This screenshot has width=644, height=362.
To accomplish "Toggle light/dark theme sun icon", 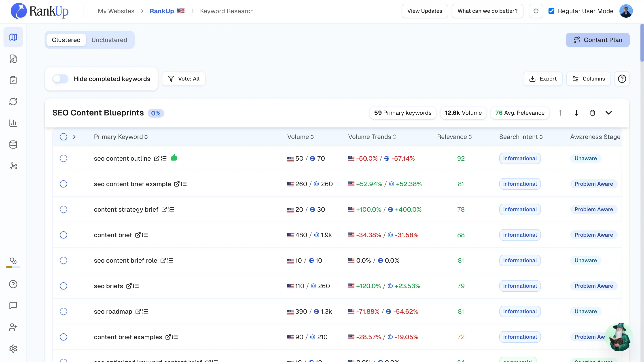I will click(x=536, y=11).
